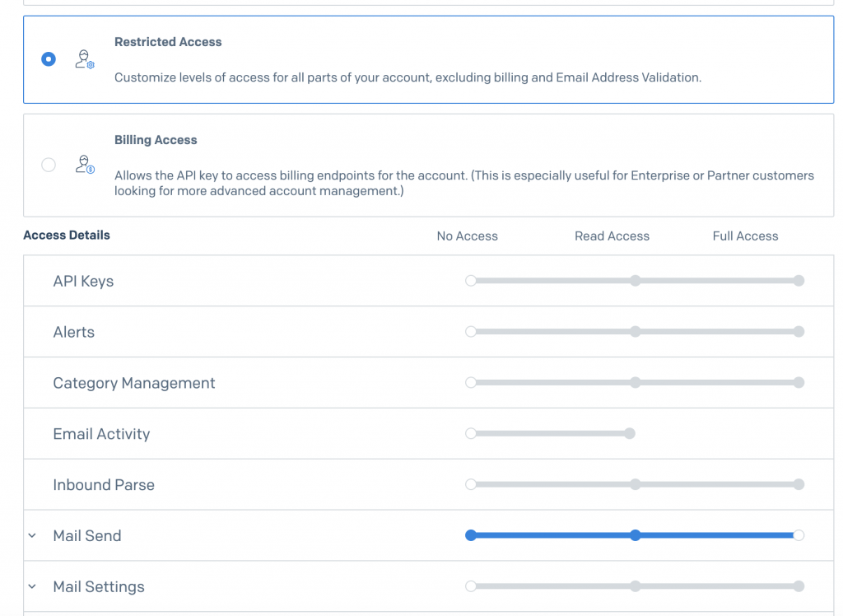Select the Billing Access radio button
The height and width of the screenshot is (616, 843).
tap(49, 165)
